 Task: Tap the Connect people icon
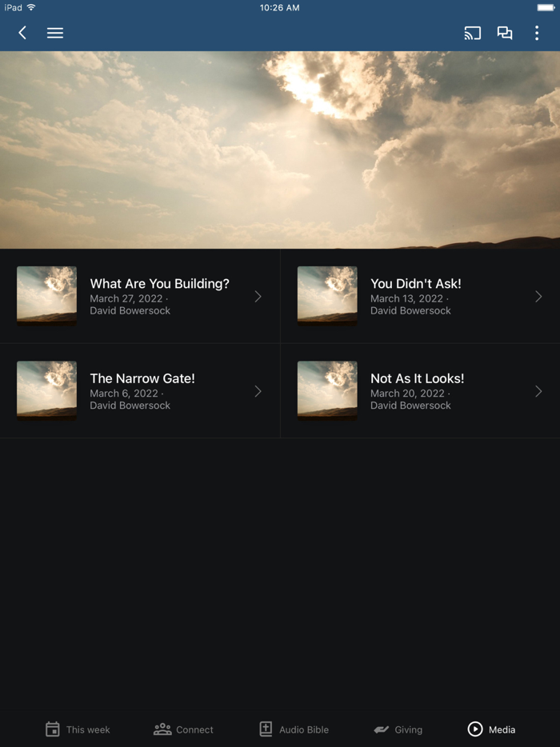162,729
